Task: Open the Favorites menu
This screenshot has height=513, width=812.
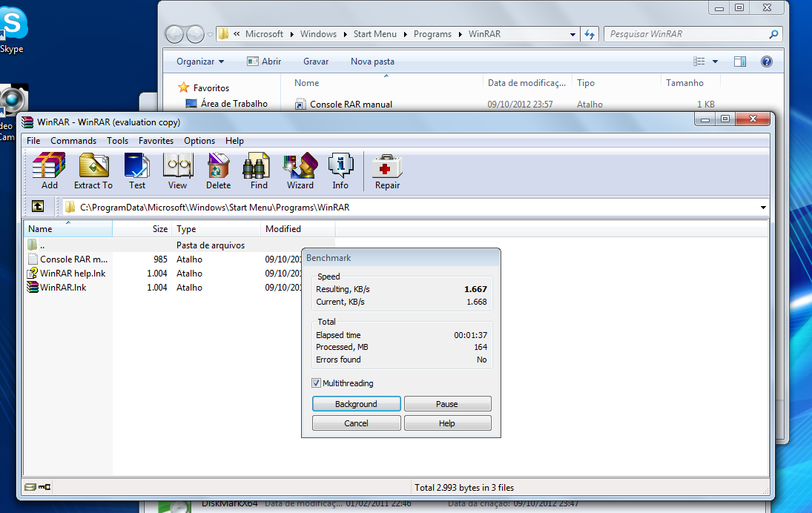Action: click(156, 141)
